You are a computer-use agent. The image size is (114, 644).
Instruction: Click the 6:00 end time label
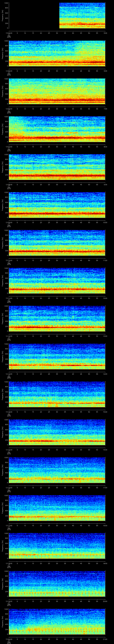pos(105,71)
